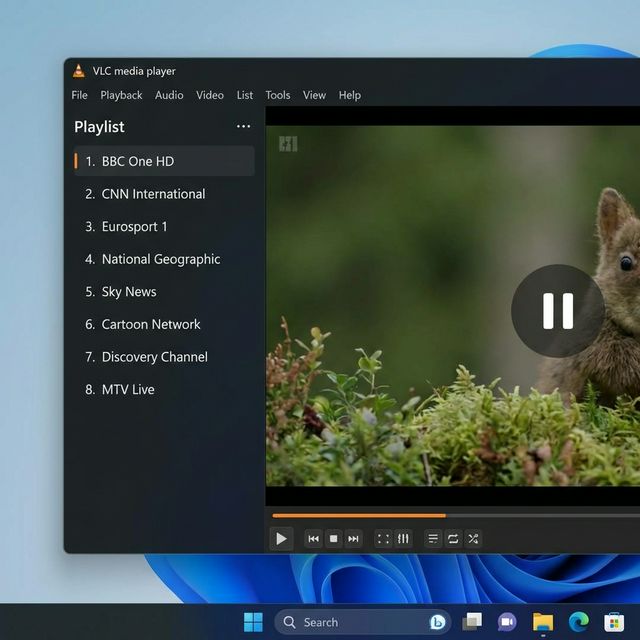Click the large pause overlay on video
The image size is (640, 640).
click(x=558, y=311)
